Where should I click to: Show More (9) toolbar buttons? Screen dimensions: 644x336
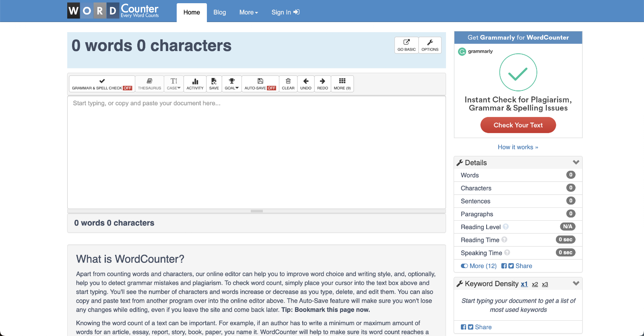coord(342,84)
